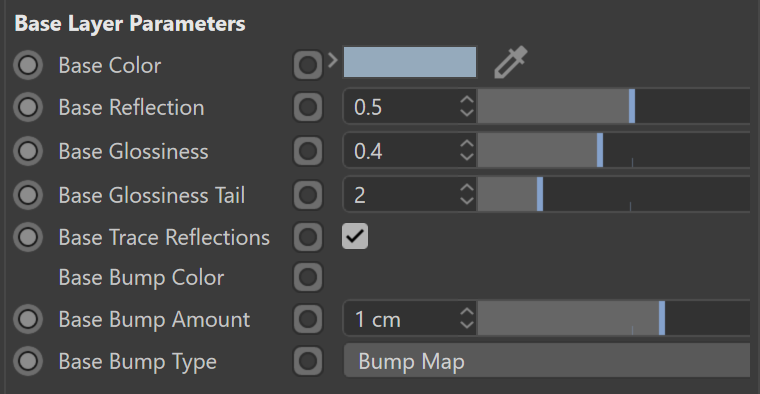Click the animation dot beside Base Reflection
Screen dimensions: 760x394
pyautogui.click(x=28, y=107)
